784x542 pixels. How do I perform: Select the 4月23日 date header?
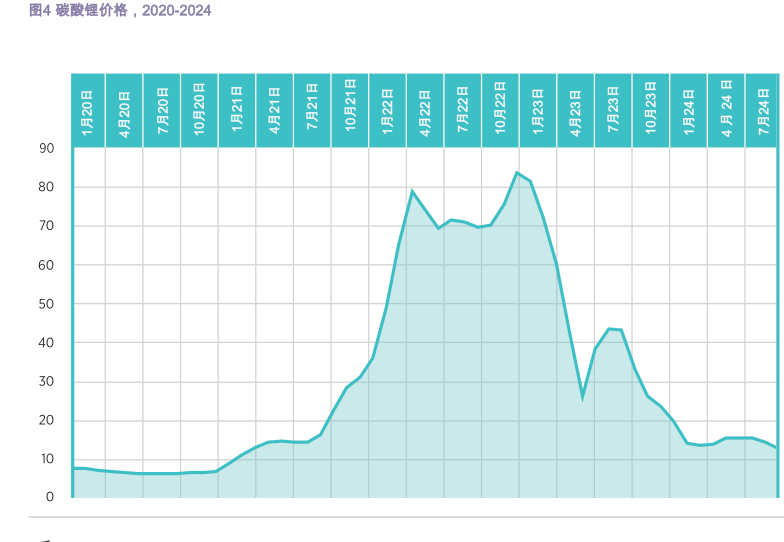tap(576, 110)
